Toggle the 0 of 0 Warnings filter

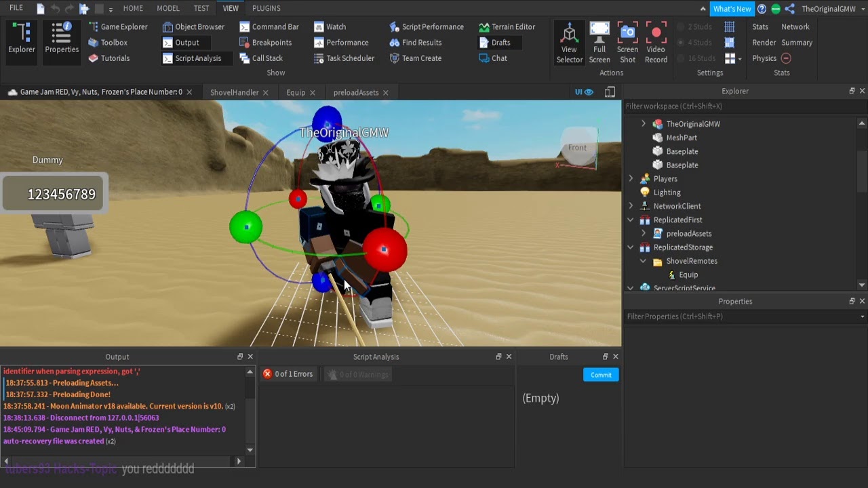[x=357, y=374]
